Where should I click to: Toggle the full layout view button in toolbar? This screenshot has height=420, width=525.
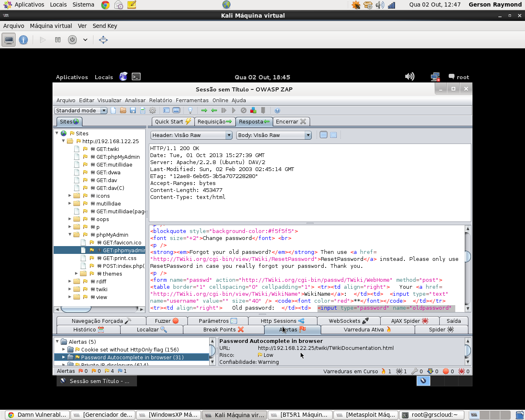pos(176,110)
